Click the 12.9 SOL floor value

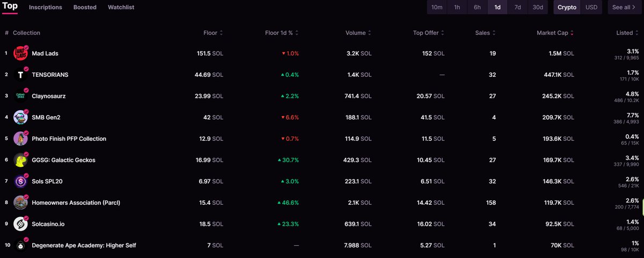click(211, 139)
